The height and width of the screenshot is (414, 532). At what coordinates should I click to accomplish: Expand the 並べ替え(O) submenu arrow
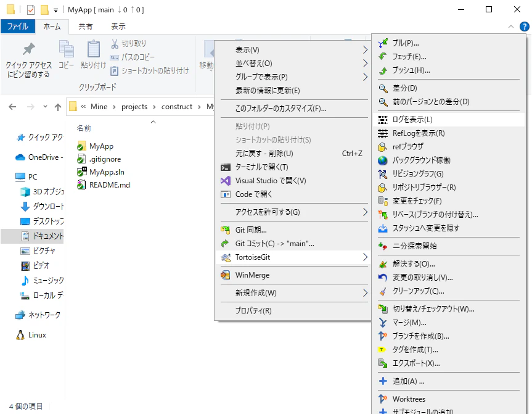pyautogui.click(x=365, y=64)
